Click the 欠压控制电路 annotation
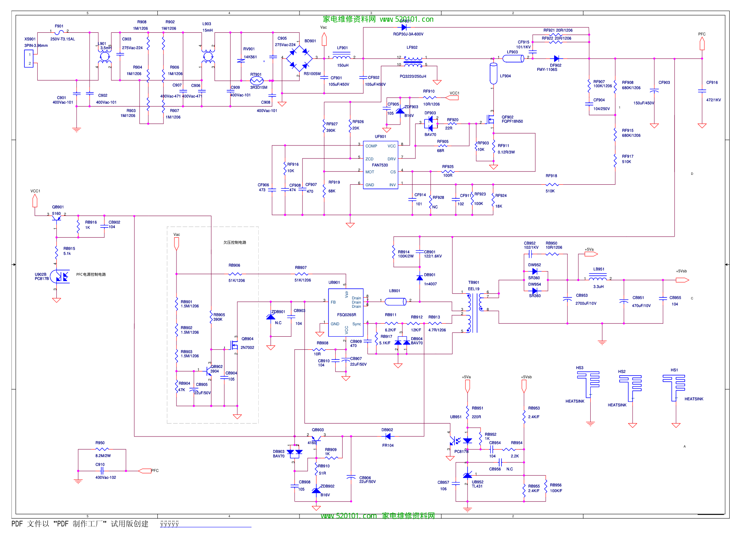The width and height of the screenshot is (756, 534). click(235, 243)
